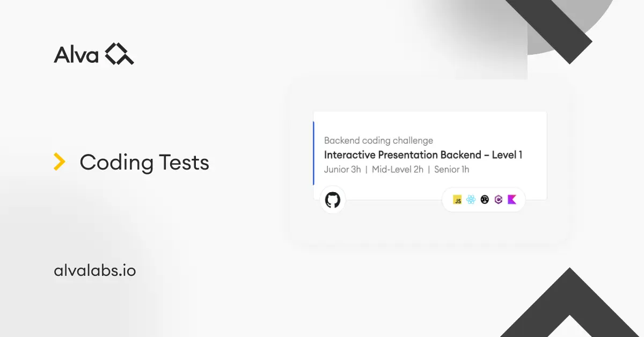
Task: Click the Alva wordmark text
Action: coord(76,55)
